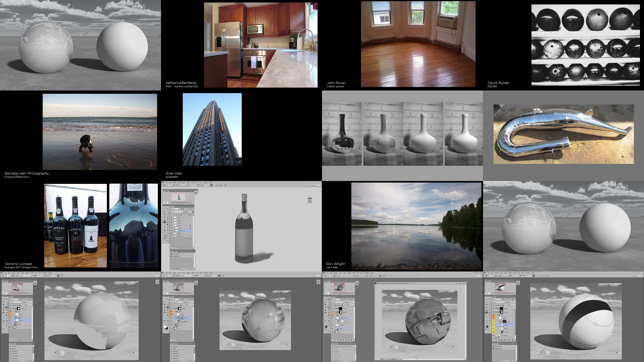The height and width of the screenshot is (362, 644).
Task: Open Window menu in faceted sphere window
Action: pyautogui.click(x=45, y=273)
